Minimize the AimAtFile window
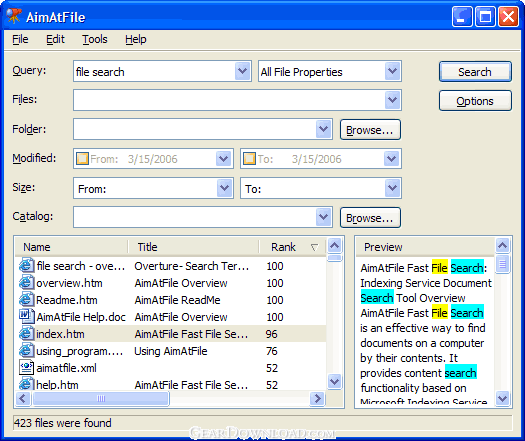This screenshot has width=525, height=441. [462, 16]
